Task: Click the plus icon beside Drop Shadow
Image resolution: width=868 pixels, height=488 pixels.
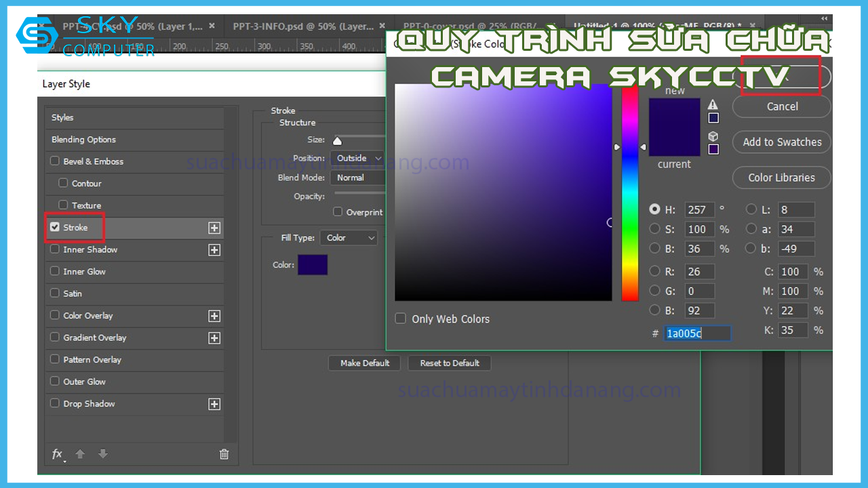Action: 214,404
